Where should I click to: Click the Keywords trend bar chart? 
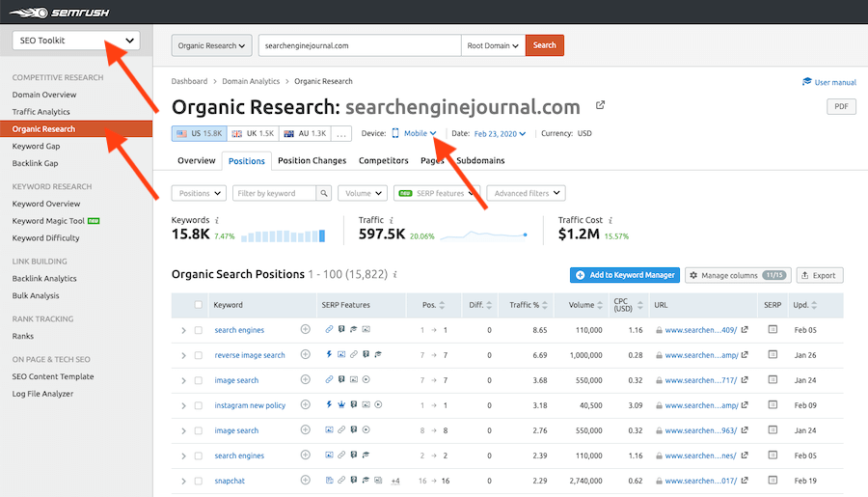(x=283, y=236)
